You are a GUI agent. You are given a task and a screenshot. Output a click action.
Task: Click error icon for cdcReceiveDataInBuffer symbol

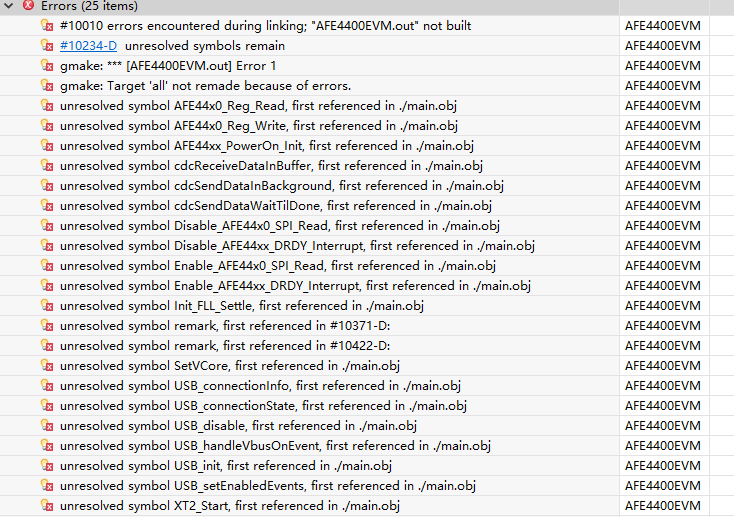pos(46,165)
